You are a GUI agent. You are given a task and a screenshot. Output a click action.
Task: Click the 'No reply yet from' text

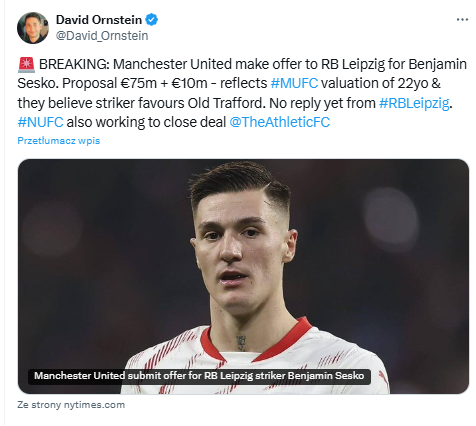[322, 103]
